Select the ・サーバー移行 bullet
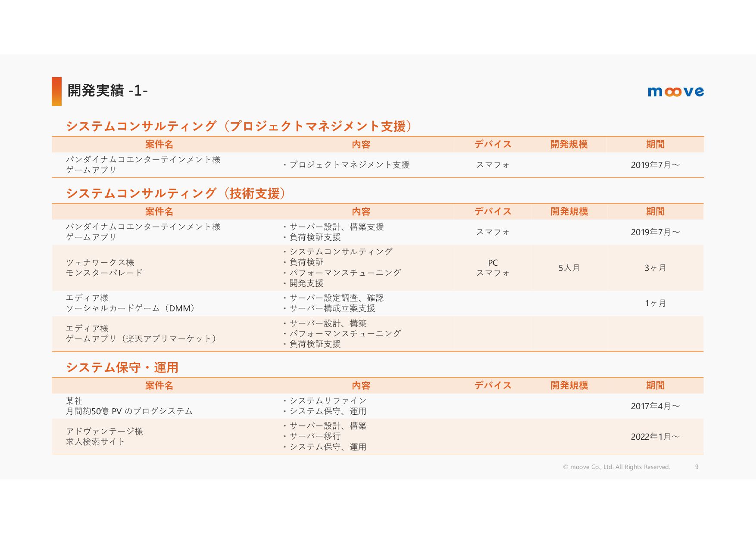756x534 pixels. point(312,436)
